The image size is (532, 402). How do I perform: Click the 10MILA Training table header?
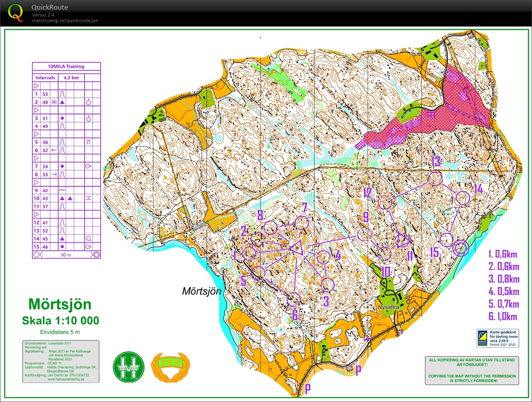pos(66,67)
